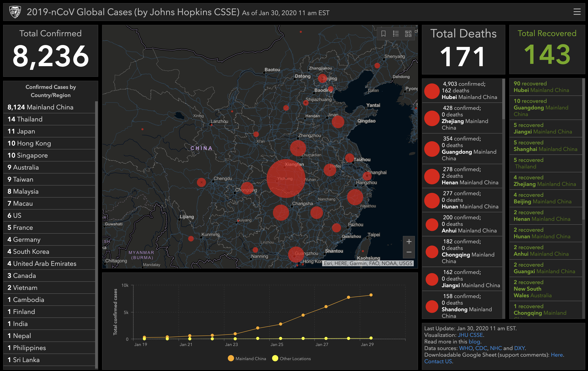This screenshot has height=371, width=588.
Task: Select Chongqing 182 confirmed entry
Action: tap(462, 251)
